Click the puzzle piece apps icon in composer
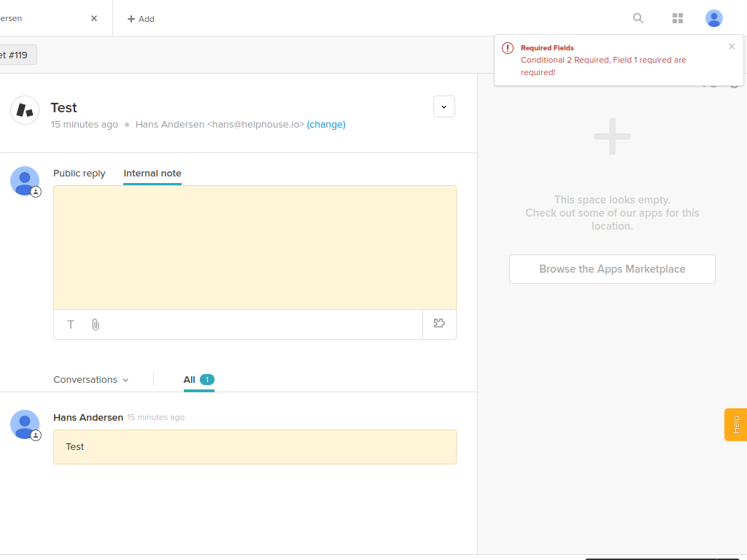Viewport: 747px width, 560px height. 439,324
